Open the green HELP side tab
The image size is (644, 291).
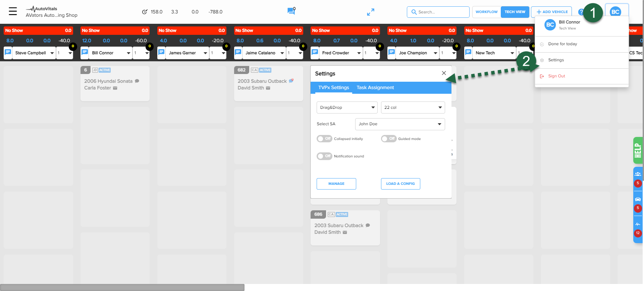[638, 150]
